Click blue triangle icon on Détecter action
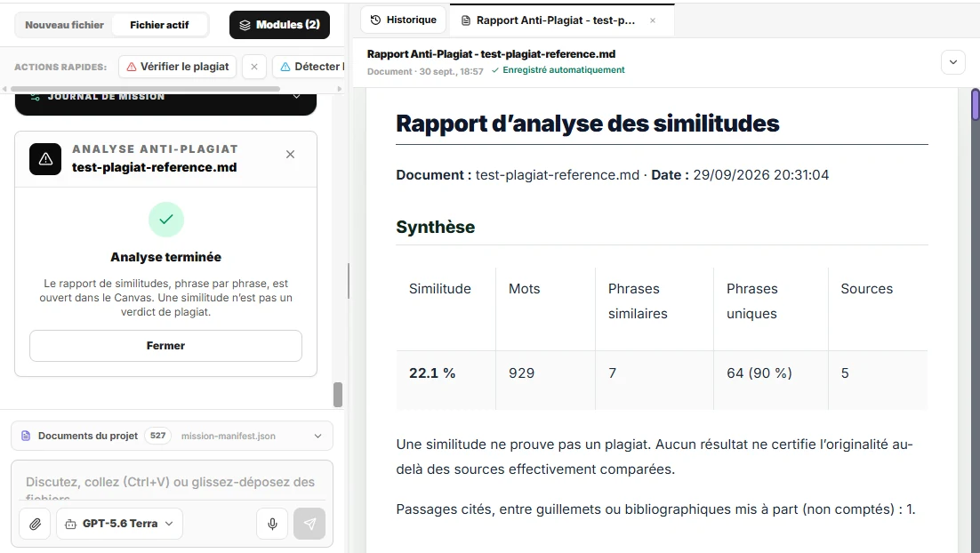 [285, 67]
